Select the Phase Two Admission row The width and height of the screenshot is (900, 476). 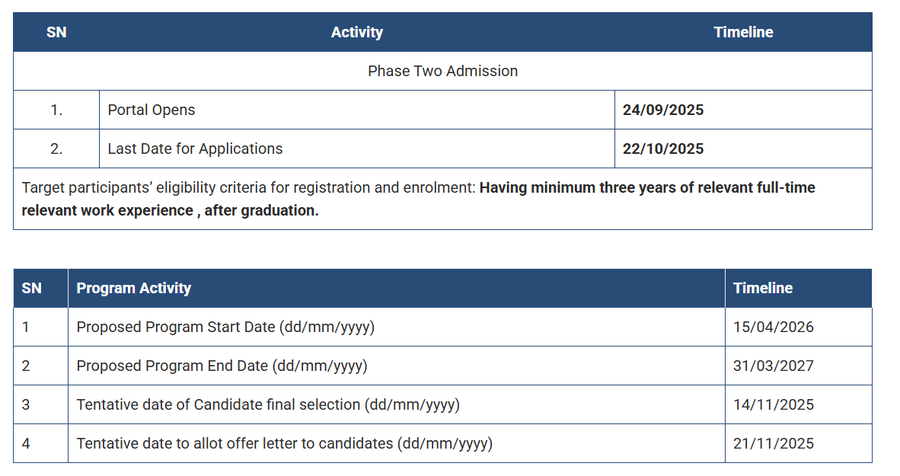(x=442, y=71)
